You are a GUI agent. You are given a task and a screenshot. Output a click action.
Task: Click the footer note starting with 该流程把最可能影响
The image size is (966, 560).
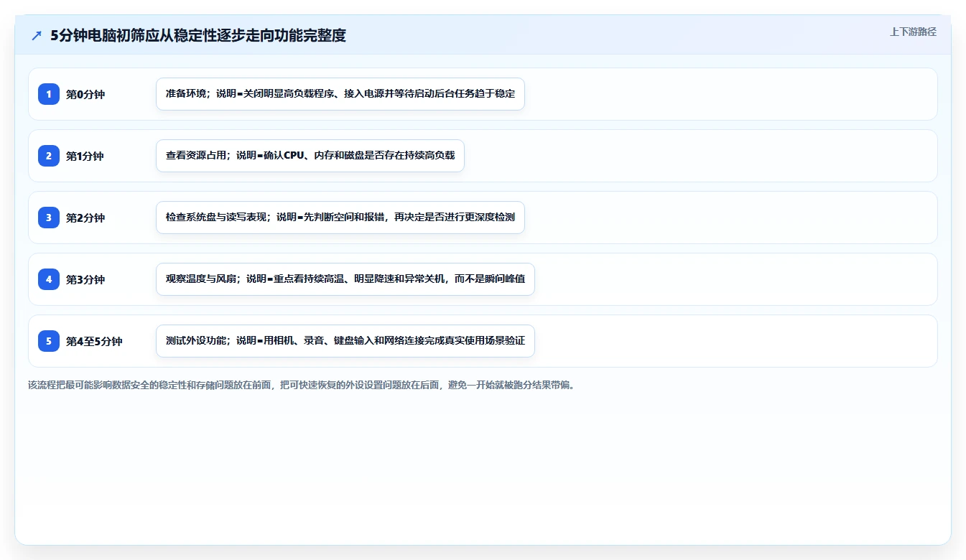tap(302, 385)
